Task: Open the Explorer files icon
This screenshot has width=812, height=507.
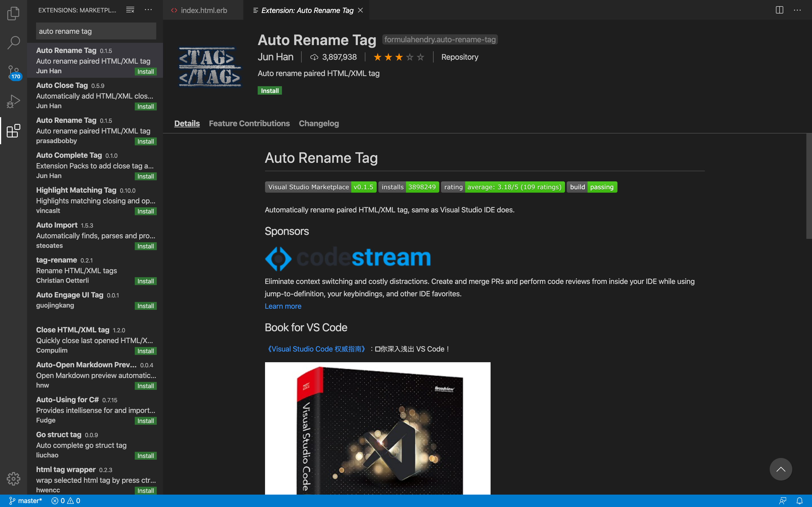Action: coord(14,14)
